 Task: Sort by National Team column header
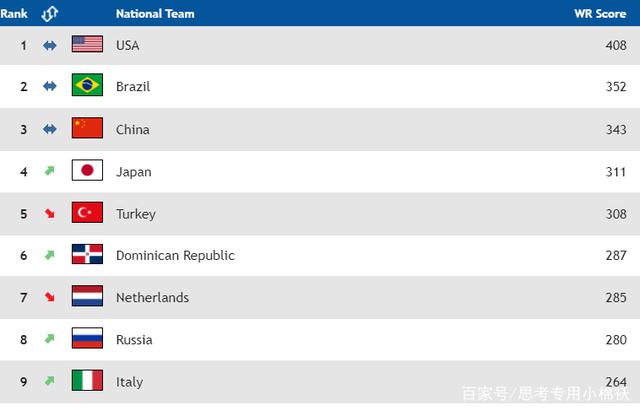pyautogui.click(x=155, y=14)
